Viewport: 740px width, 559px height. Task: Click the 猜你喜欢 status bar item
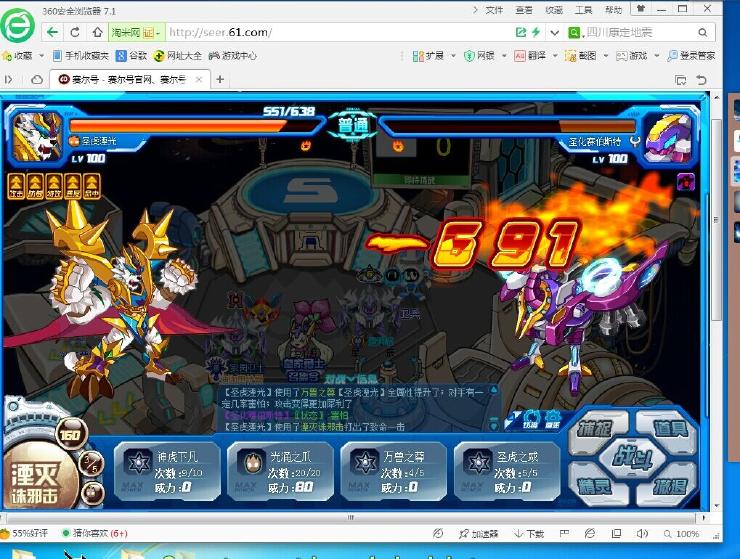pyautogui.click(x=95, y=534)
